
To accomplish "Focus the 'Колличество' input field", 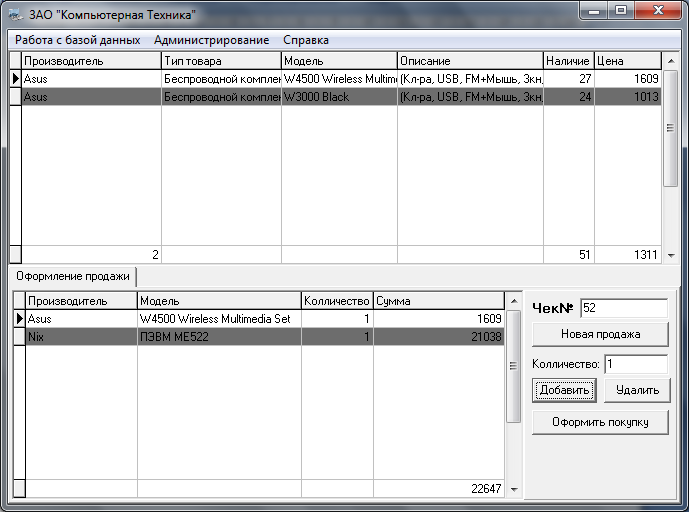I will (636, 364).
